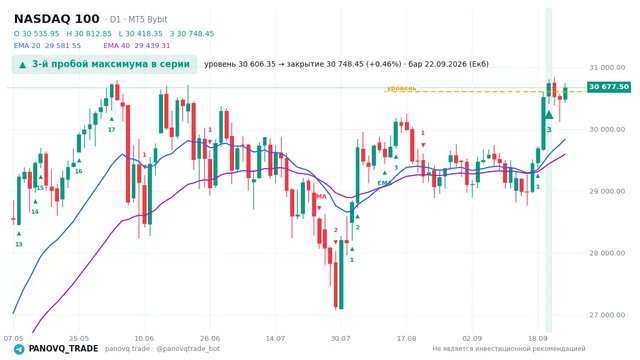Screen dimensions: 640x360
Task: Click the red MA crossover label
Action: click(321, 196)
